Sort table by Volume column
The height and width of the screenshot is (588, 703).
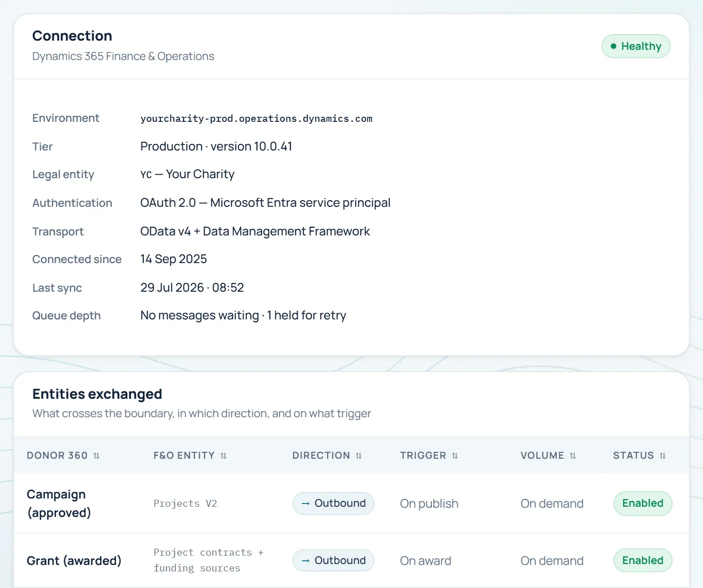[548, 456]
